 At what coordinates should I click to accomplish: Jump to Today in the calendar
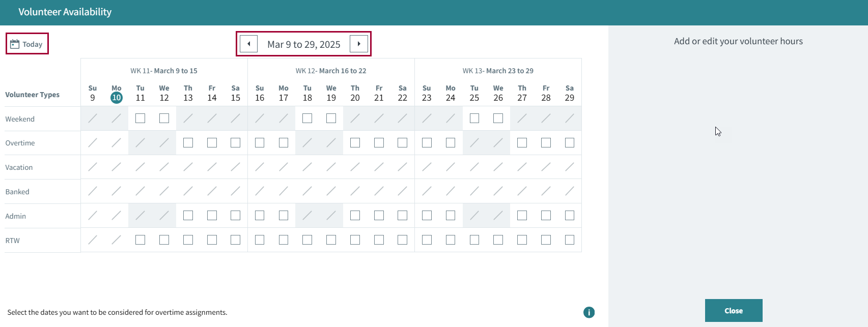click(27, 44)
